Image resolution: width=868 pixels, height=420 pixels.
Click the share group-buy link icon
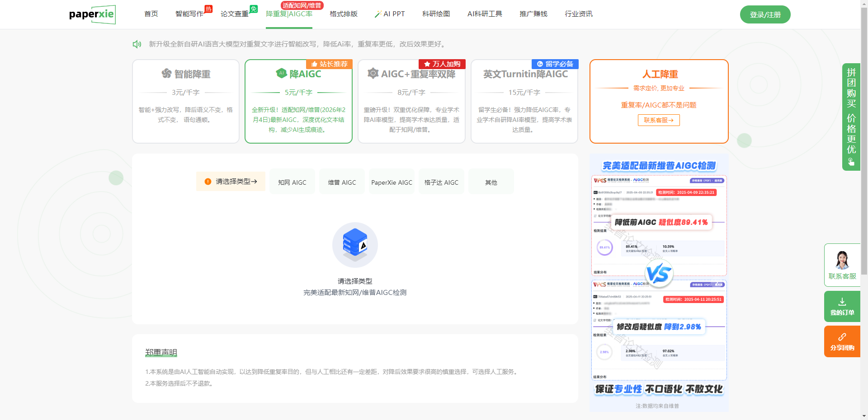(842, 337)
